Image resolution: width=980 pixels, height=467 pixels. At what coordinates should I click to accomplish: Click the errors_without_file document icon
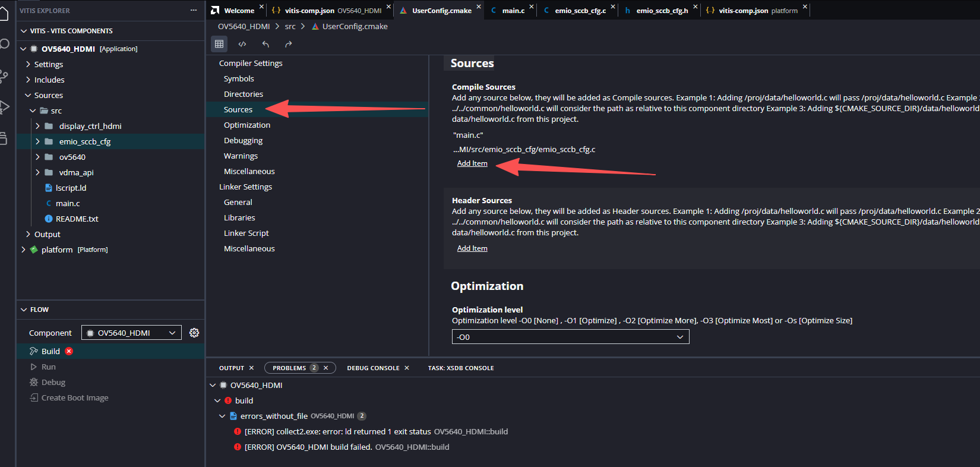coord(233,416)
